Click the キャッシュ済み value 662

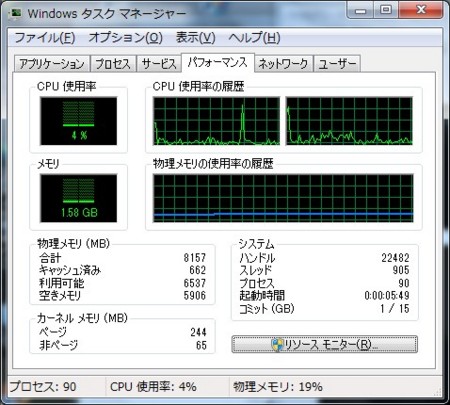(x=198, y=270)
